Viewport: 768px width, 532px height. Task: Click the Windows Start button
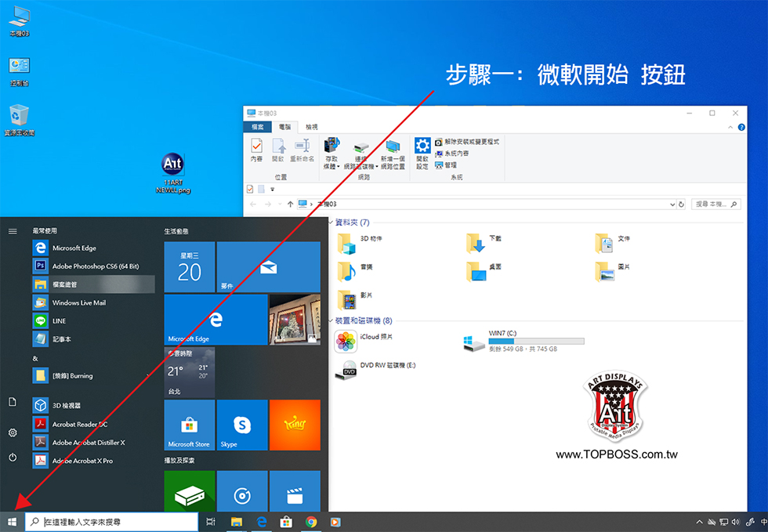pos(12,521)
